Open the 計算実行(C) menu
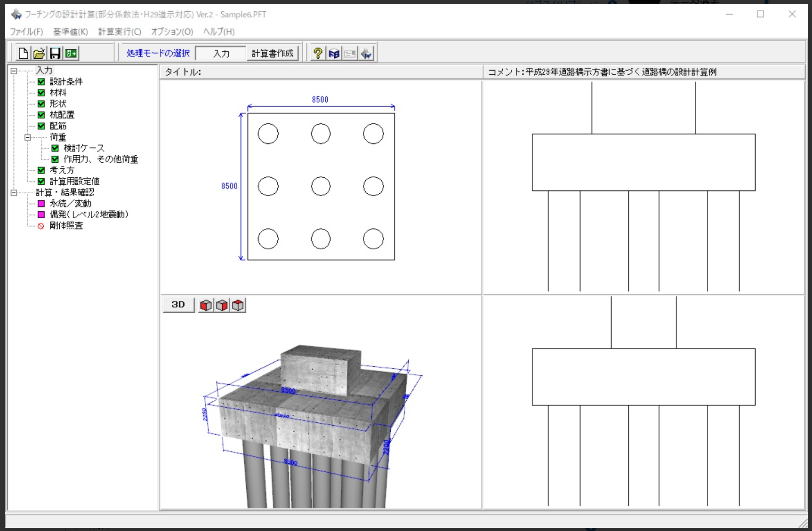Image resolution: width=812 pixels, height=531 pixels. 120,32
